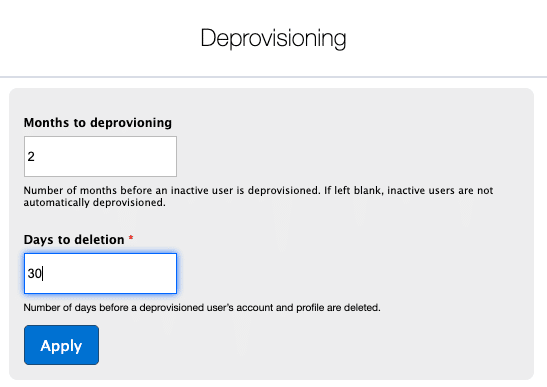Click the value 2 in months field
Viewport: 547px width, 387px height.
(x=31, y=157)
